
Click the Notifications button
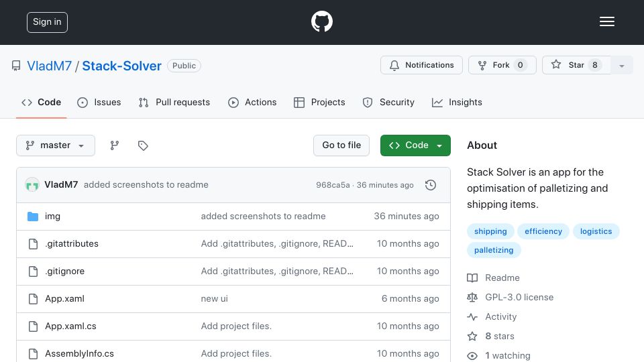coord(421,65)
